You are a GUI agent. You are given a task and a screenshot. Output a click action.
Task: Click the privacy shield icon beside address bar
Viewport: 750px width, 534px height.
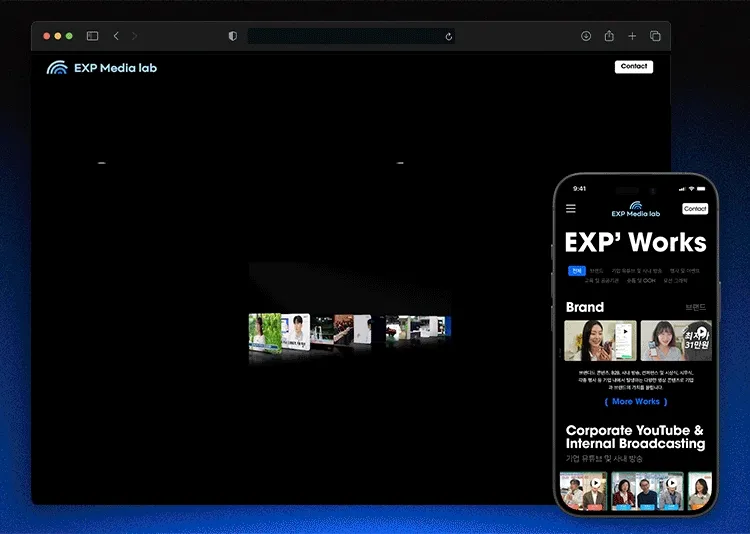(233, 36)
